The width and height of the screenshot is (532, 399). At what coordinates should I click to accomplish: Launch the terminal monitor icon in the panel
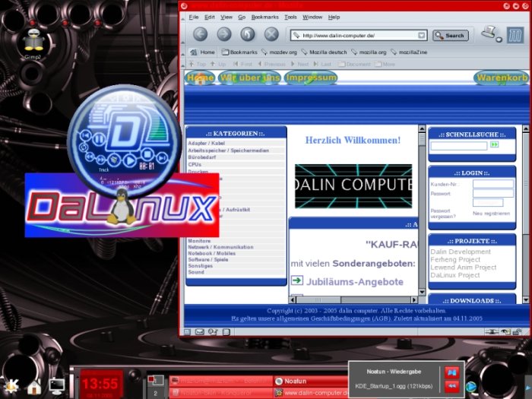(x=57, y=386)
